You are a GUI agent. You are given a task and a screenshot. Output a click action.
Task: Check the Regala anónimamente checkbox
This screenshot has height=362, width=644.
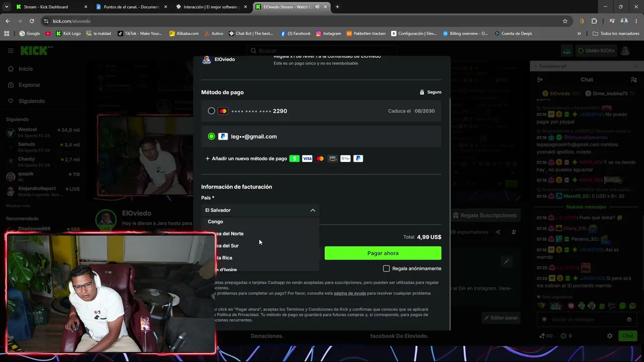[x=386, y=268]
